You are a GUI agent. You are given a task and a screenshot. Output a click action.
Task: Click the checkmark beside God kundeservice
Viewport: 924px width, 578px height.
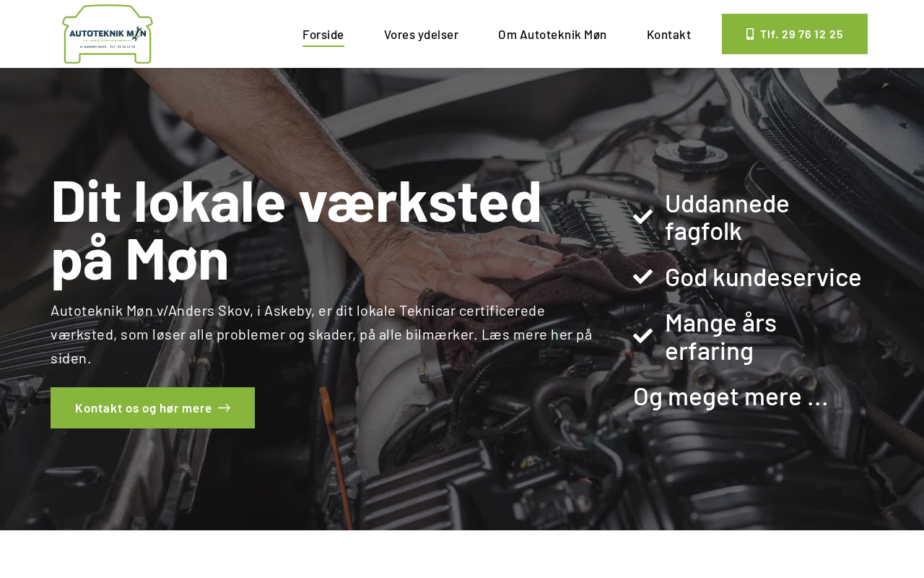coord(643,277)
